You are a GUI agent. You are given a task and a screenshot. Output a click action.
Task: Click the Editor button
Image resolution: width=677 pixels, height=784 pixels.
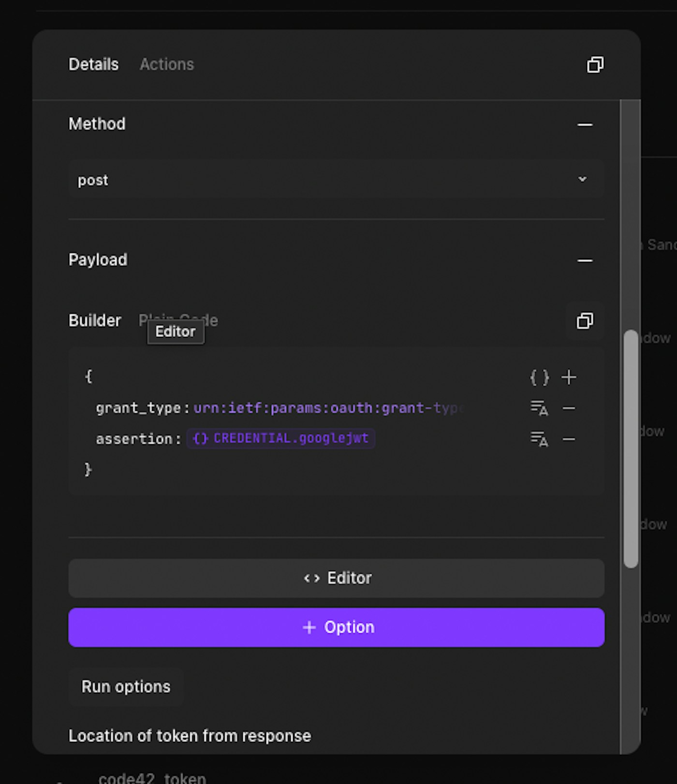336,578
